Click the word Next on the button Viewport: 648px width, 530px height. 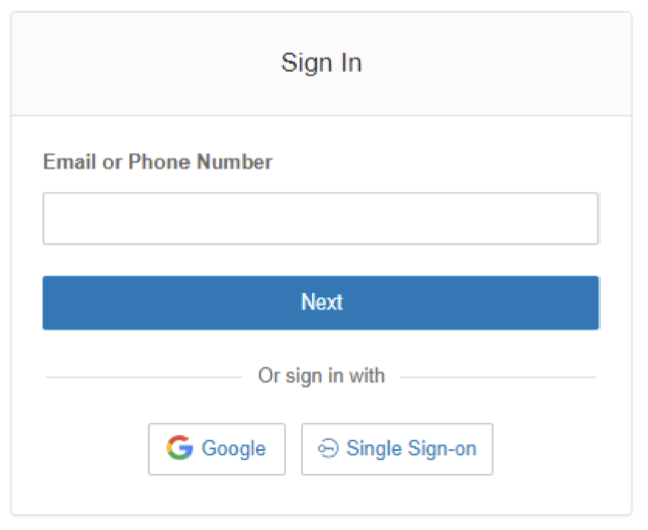pos(322,302)
